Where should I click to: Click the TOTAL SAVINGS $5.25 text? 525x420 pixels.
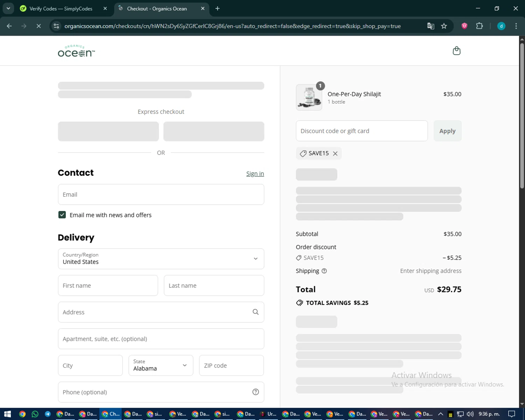[337, 303]
